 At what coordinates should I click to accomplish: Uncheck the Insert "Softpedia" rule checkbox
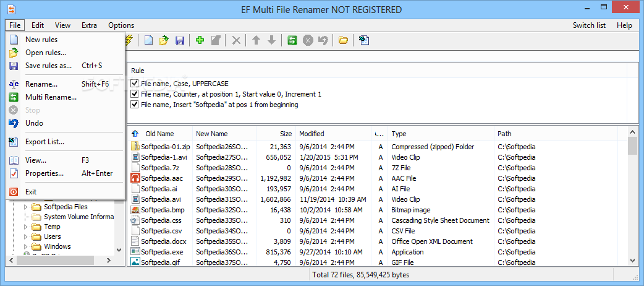134,105
